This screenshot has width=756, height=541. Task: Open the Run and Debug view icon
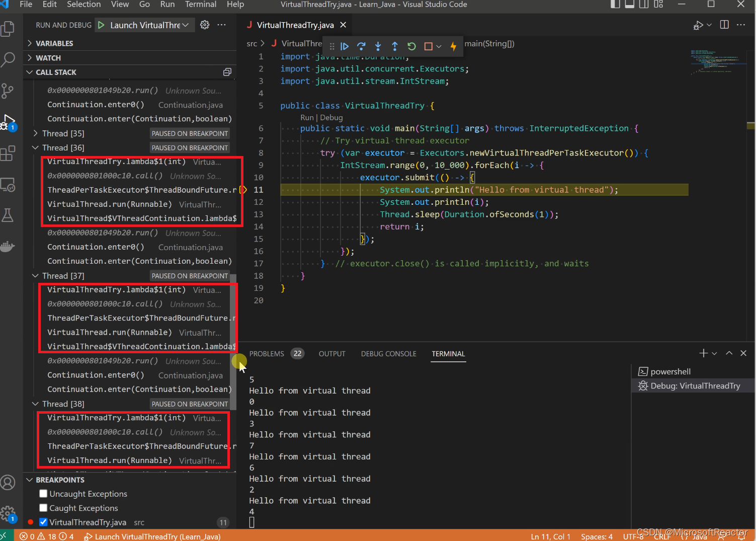click(x=8, y=122)
